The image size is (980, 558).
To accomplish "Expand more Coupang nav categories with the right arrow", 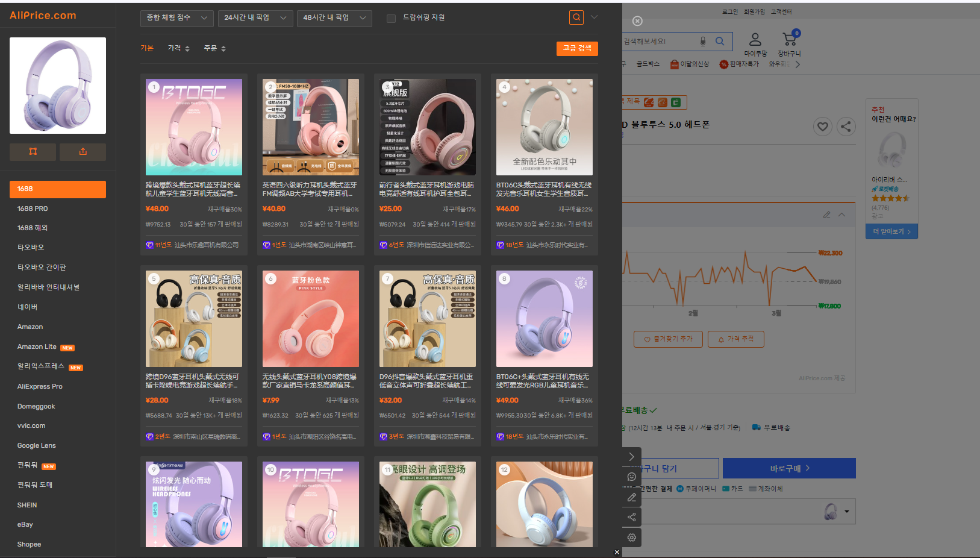I will coord(797,64).
